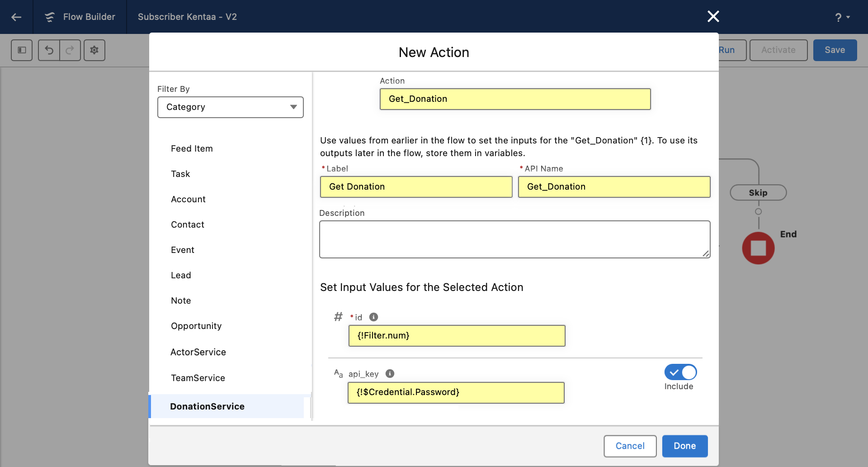Select Task category
The image size is (868, 467).
coord(180,174)
